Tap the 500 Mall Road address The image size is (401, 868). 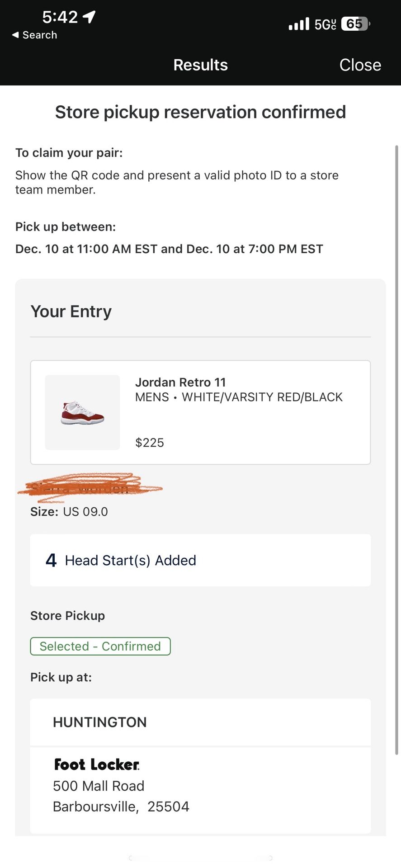pyautogui.click(x=99, y=786)
